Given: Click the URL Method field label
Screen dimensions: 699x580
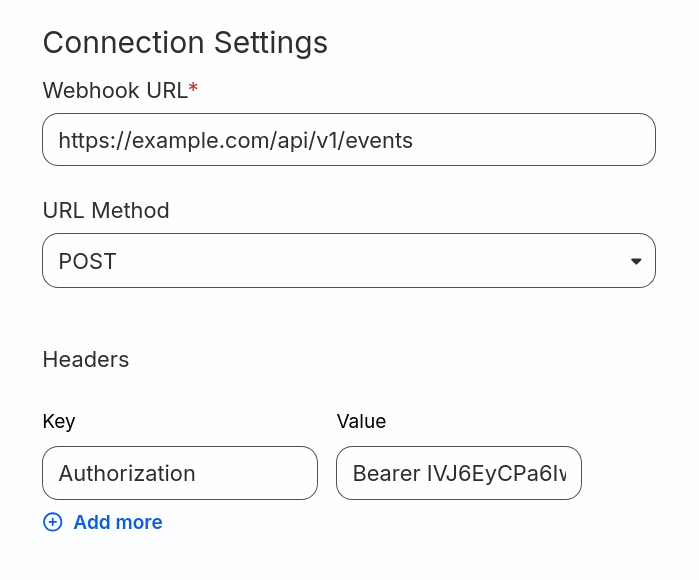Looking at the screenshot, I should (x=106, y=210).
